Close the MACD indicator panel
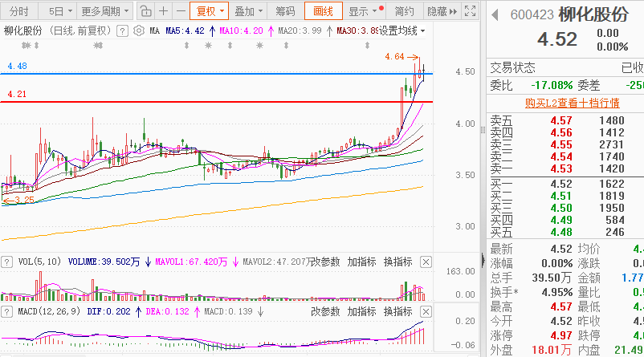This screenshot has height=357, width=644. (x=426, y=310)
